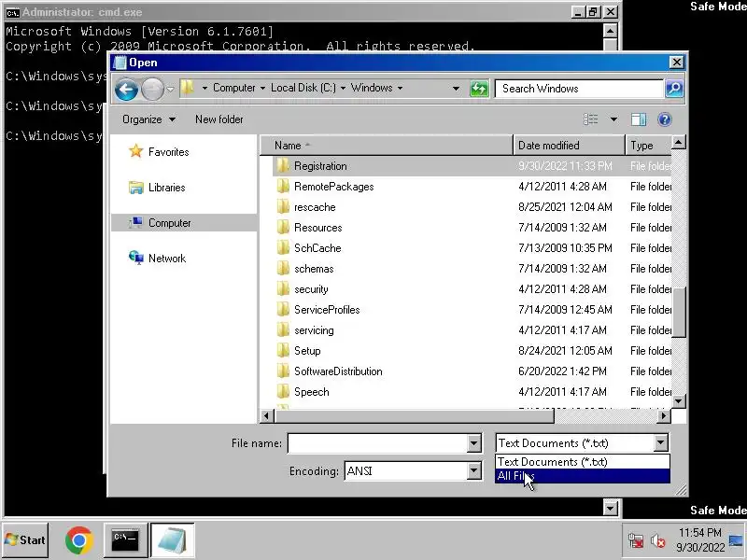Sort by the Type column header

click(648, 146)
